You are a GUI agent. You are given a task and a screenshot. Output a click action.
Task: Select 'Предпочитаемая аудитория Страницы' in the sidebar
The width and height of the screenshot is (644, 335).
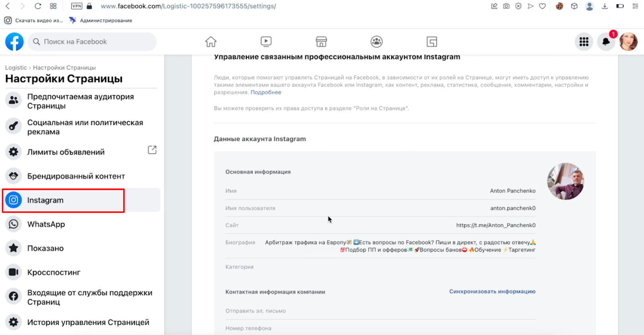tap(81, 101)
